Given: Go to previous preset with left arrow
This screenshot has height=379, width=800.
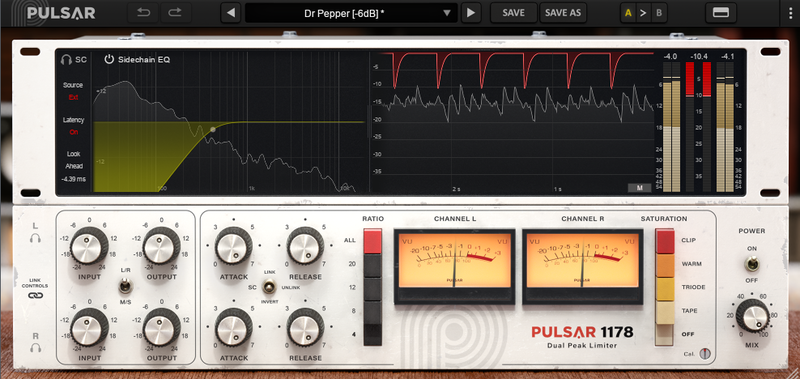Looking at the screenshot, I should click(231, 13).
